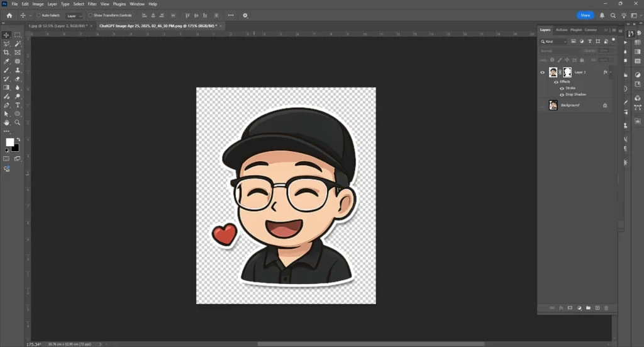Select the Dodge tool
Screen dimensions: 644x347
(18, 96)
